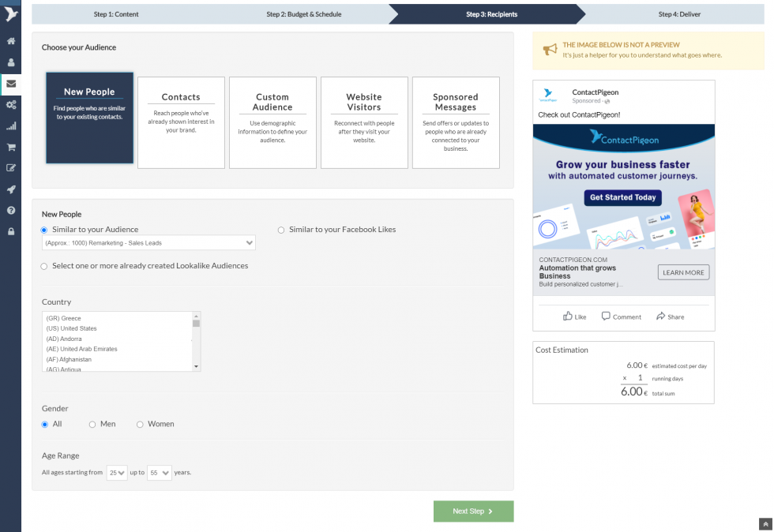
Task: Open the upper age dropdown showing 55
Action: [159, 472]
